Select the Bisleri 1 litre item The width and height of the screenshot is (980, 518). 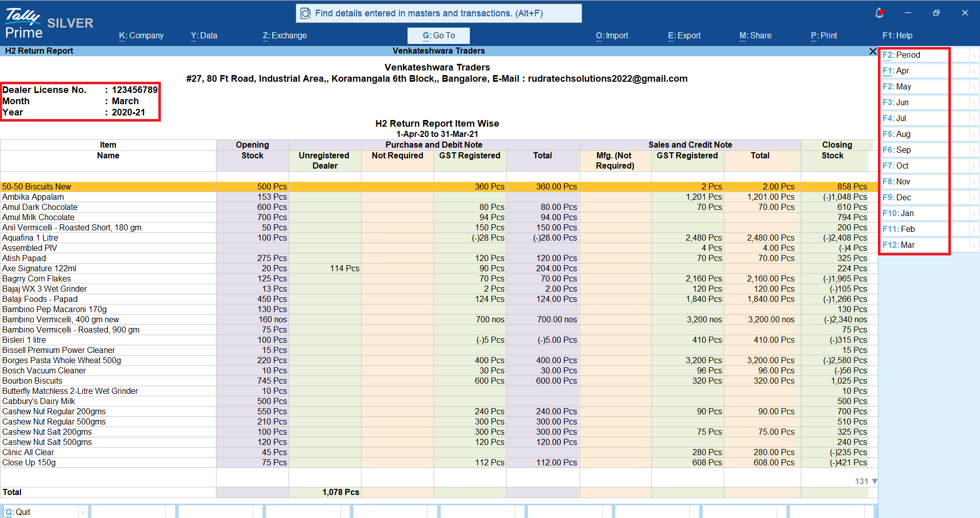24,340
